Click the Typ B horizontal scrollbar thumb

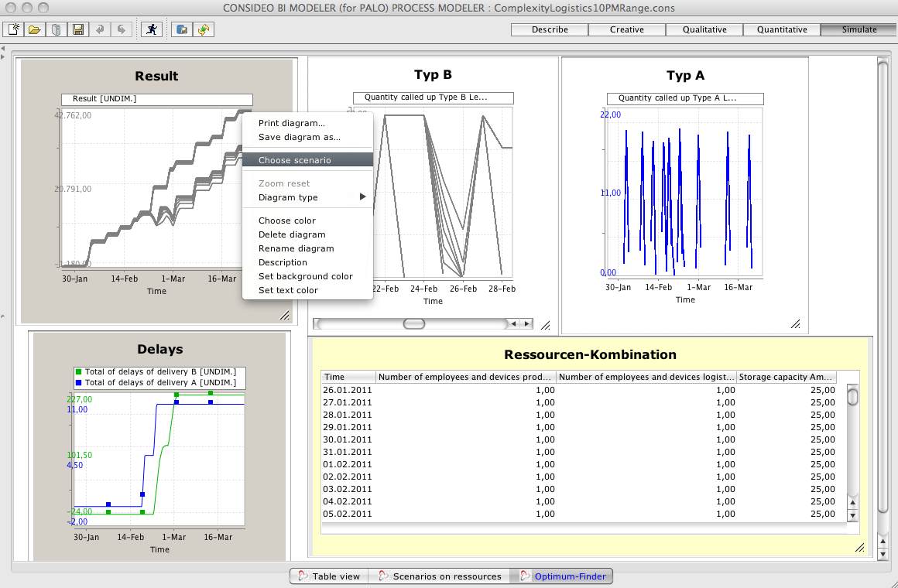click(x=413, y=323)
